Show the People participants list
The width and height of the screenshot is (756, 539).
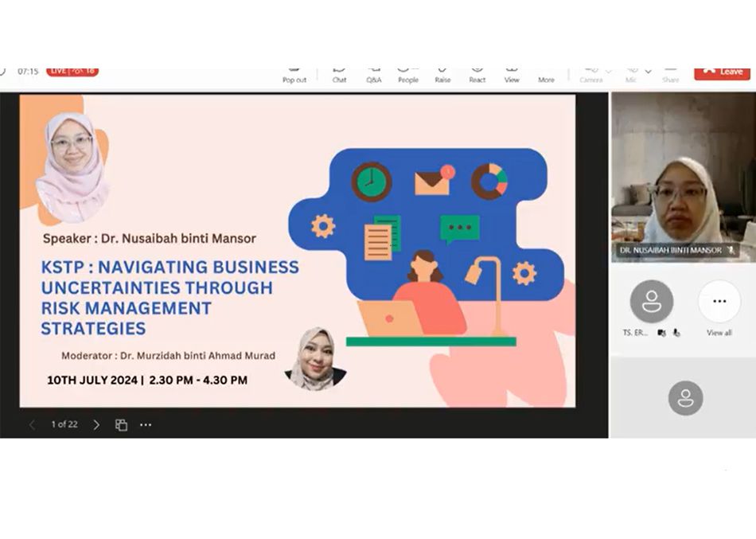[x=408, y=74]
